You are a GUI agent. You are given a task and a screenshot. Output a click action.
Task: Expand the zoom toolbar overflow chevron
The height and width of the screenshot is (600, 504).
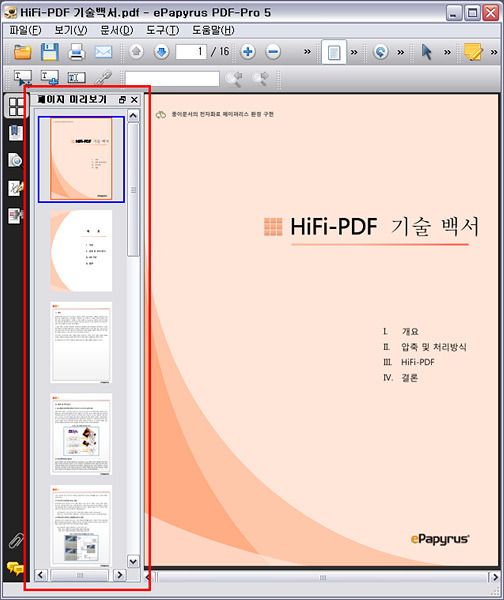[x=307, y=51]
